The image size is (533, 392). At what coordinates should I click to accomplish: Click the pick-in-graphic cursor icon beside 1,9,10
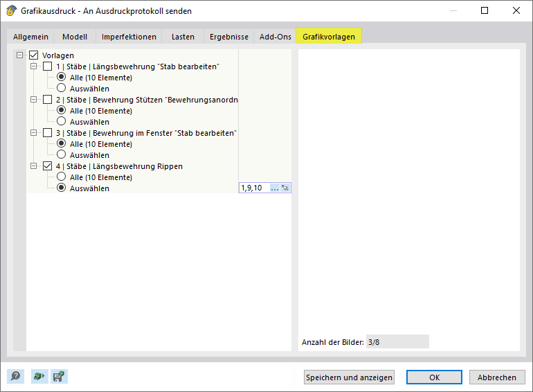(285, 188)
